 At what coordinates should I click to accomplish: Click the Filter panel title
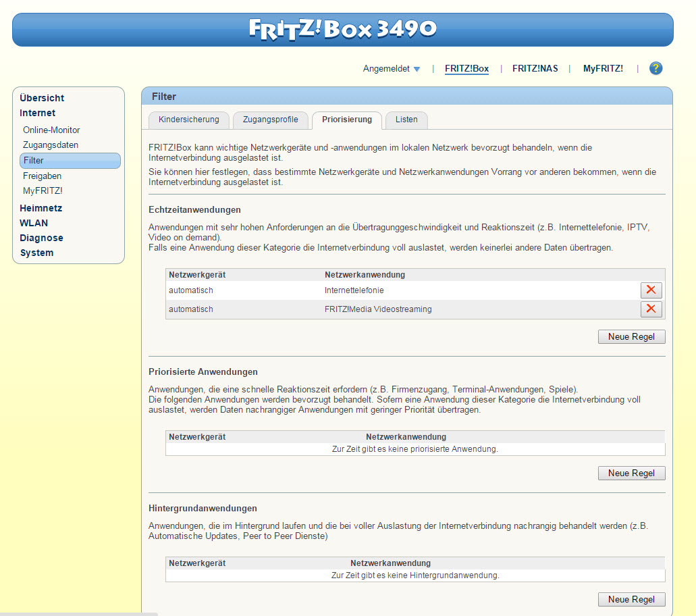164,97
